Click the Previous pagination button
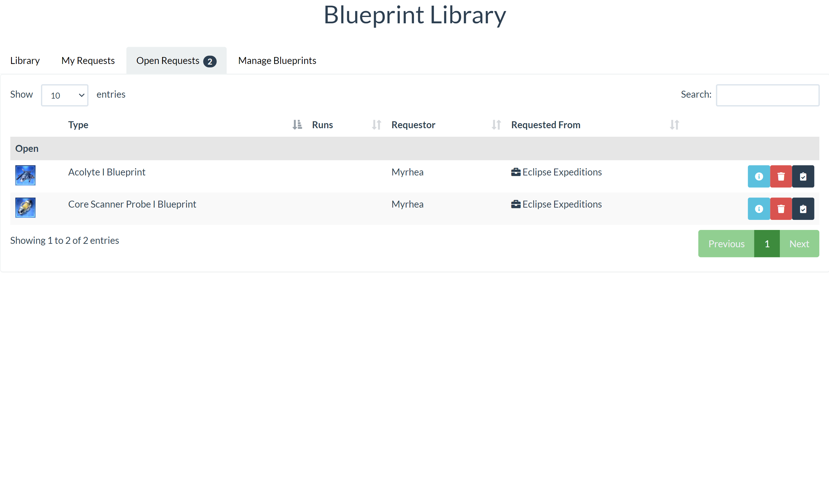 point(726,243)
